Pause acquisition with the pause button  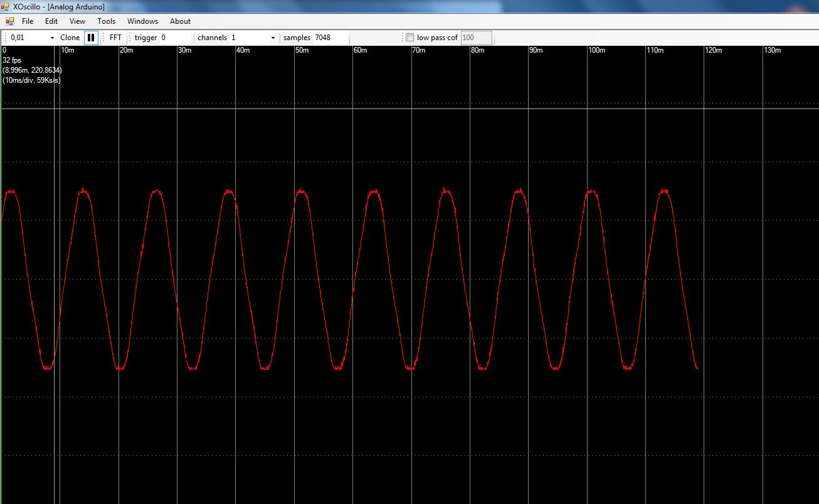click(91, 38)
